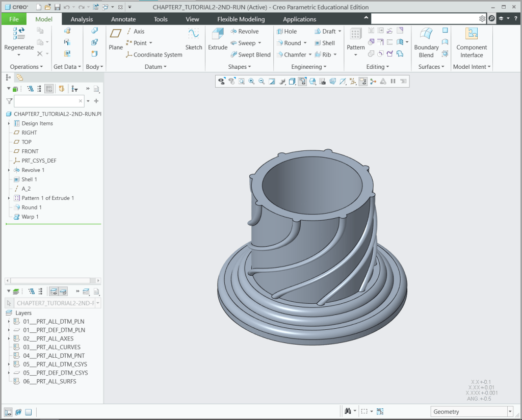Open the Applications tab
This screenshot has height=420, width=522.
[x=299, y=19]
